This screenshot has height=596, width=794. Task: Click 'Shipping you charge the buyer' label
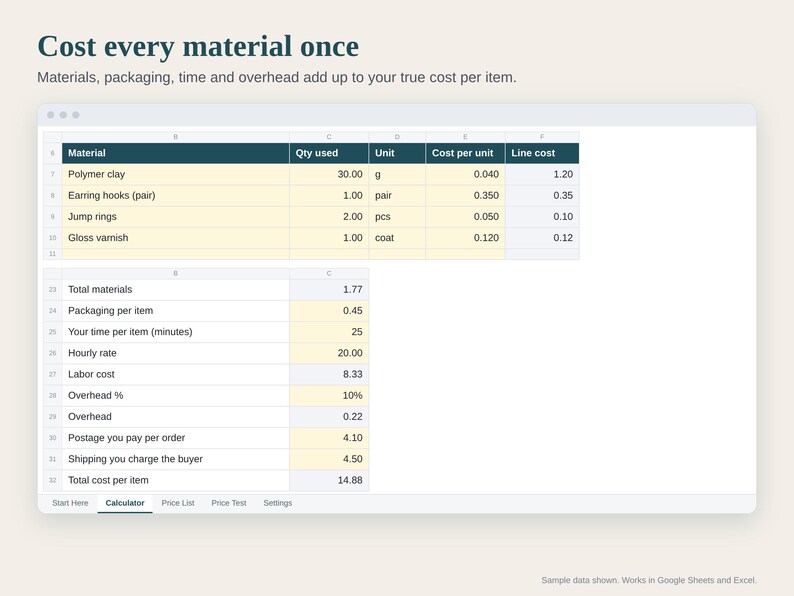pyautogui.click(x=175, y=459)
